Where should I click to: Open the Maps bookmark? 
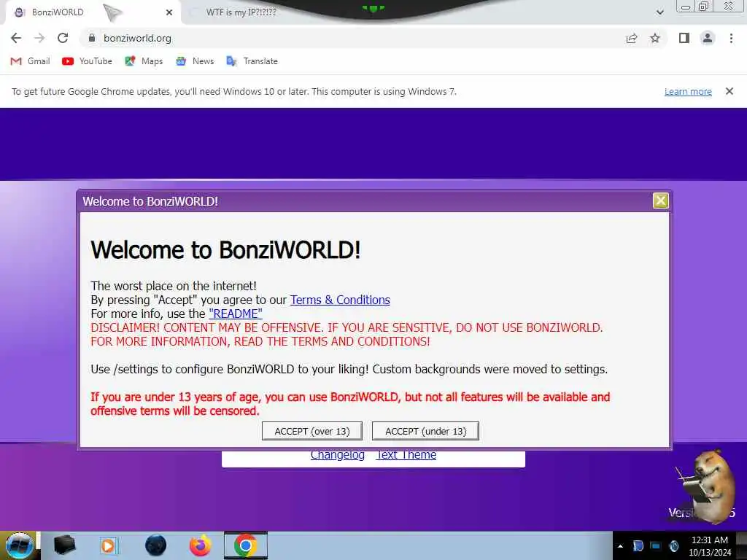144,61
